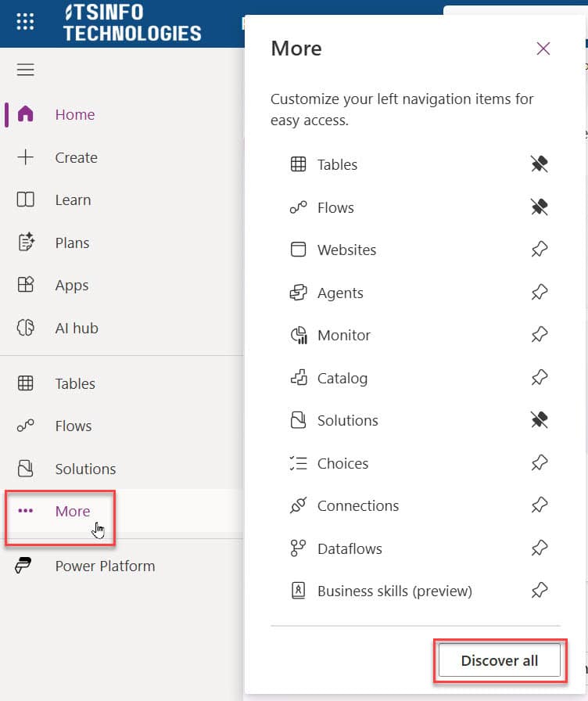588x701 pixels.
Task: Collapse the left navigation hamburger menu
Action: click(26, 70)
